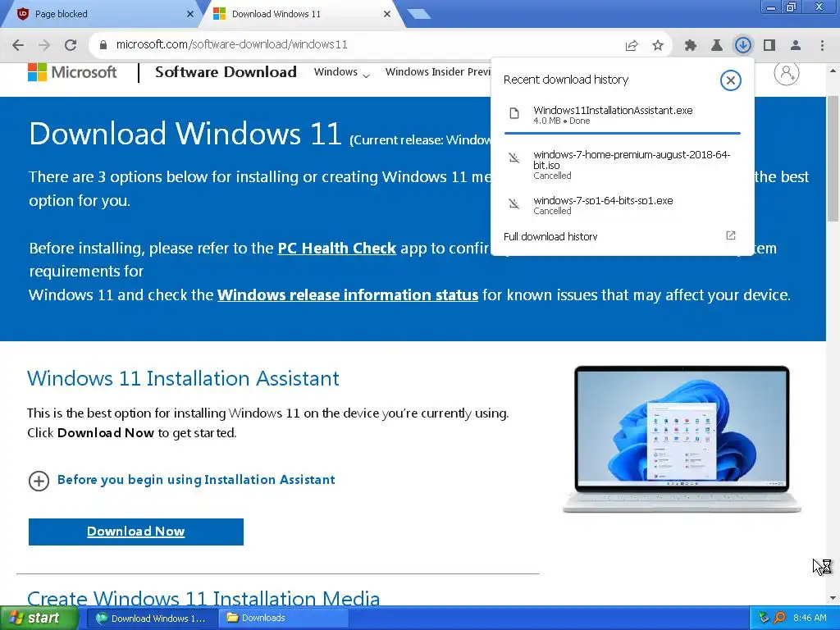Click cancelled icon beside windows-7-home-premium iso

point(514,158)
